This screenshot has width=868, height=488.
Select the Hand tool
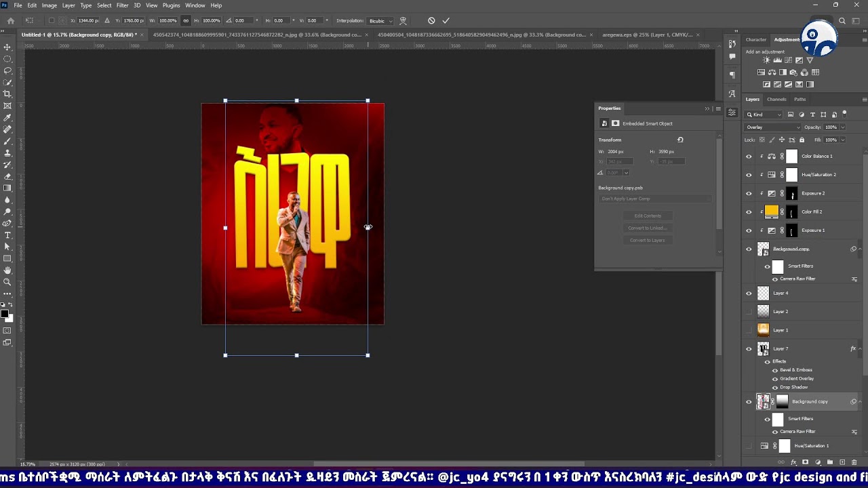click(7, 270)
